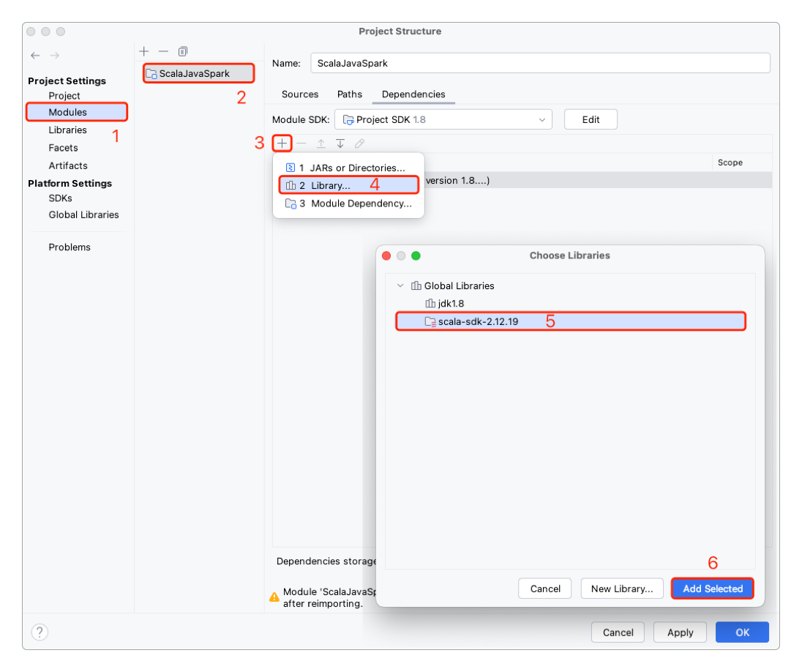Move the dependency down with the down arrow
The image size is (802, 672).
(x=340, y=143)
